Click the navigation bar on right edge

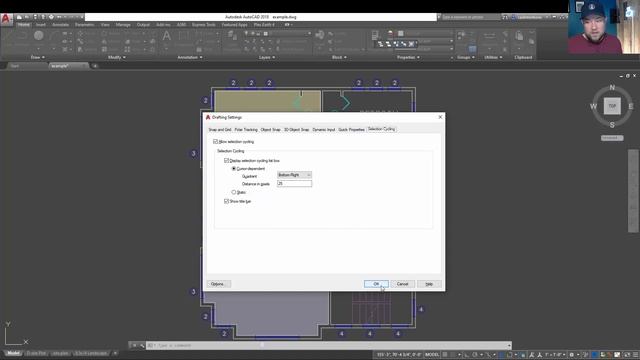[633, 191]
